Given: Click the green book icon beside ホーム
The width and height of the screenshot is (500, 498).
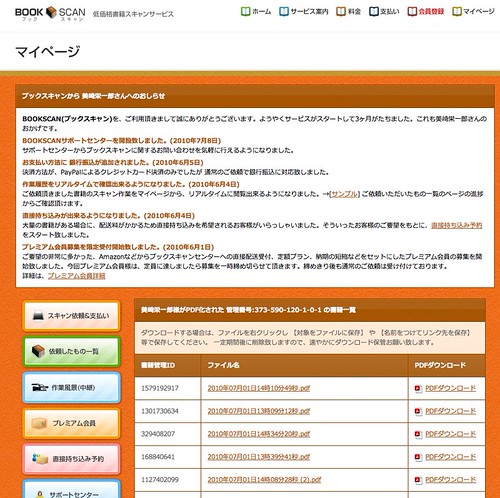Looking at the screenshot, I should 245,11.
